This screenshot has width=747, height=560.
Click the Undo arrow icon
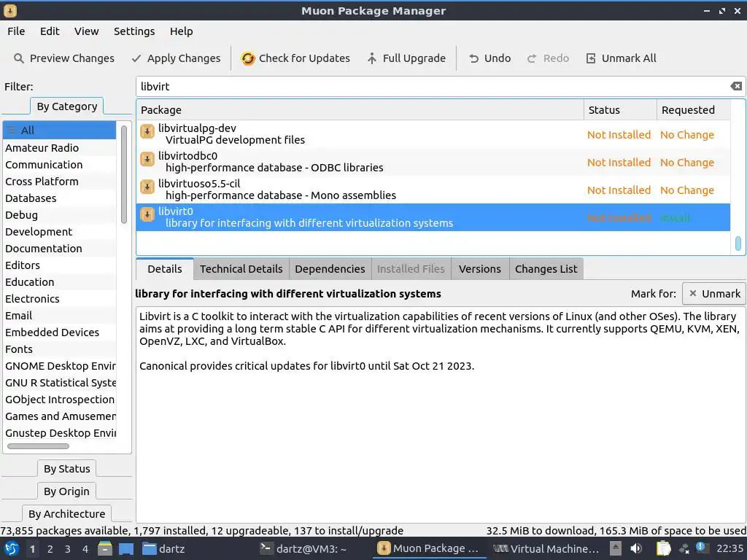click(x=473, y=58)
